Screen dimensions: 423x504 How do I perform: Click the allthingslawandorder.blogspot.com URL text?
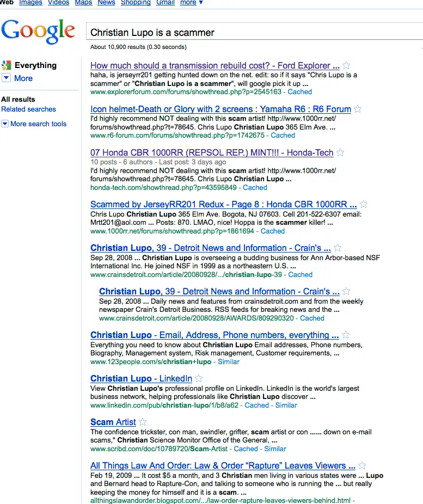[x=220, y=501]
